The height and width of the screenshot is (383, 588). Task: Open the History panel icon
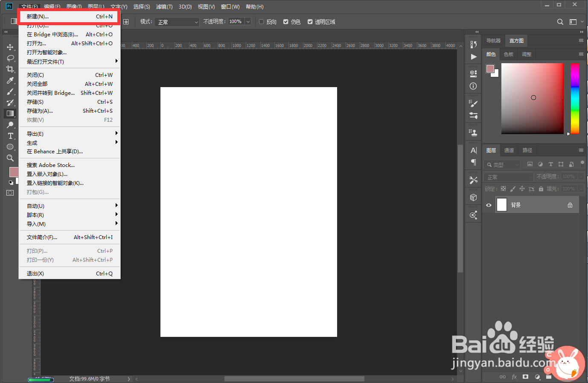(x=473, y=45)
